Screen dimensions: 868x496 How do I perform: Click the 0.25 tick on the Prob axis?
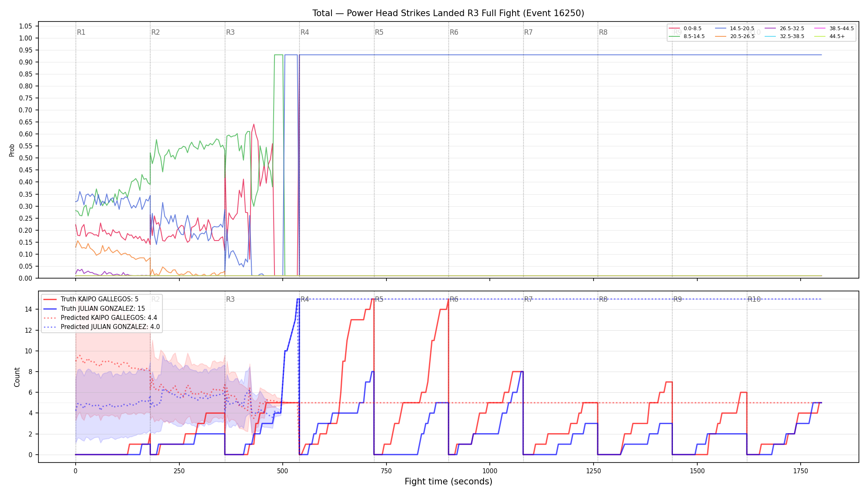[x=26, y=218]
